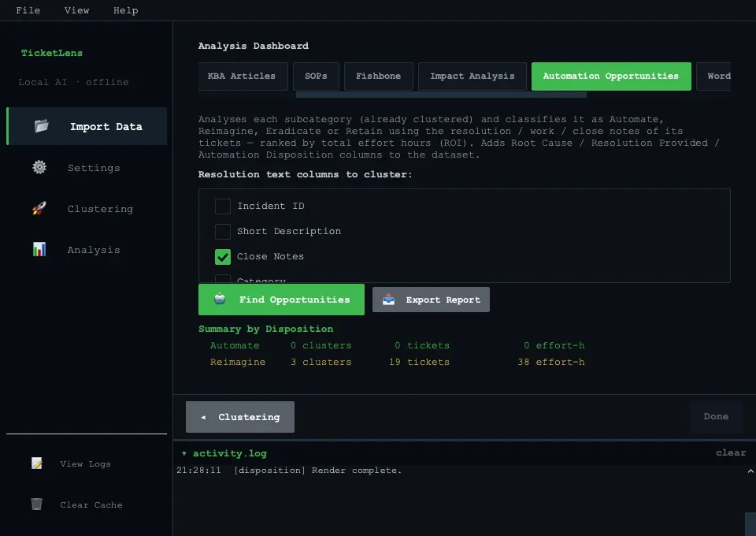Viewport: 756px width, 536px height.
Task: Click the 'Automate' disposition row label
Action: (x=235, y=345)
